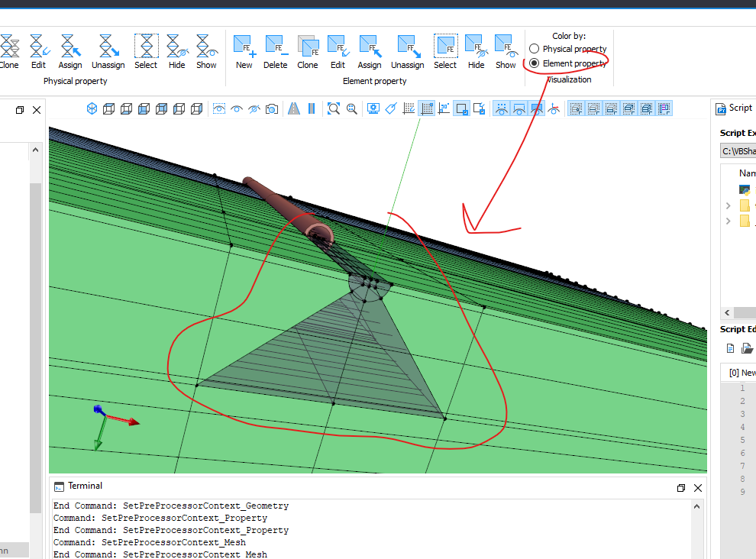Toggle the first selection filter button

[576, 109]
